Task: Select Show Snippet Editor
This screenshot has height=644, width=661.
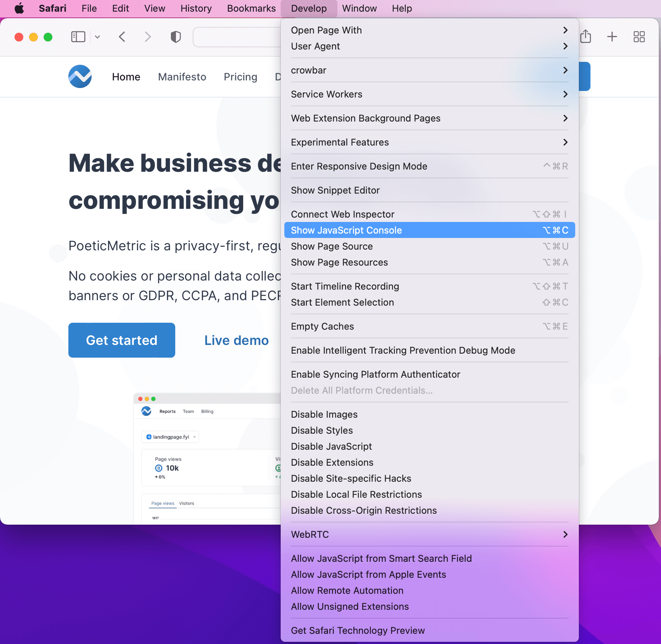Action: coord(429,190)
